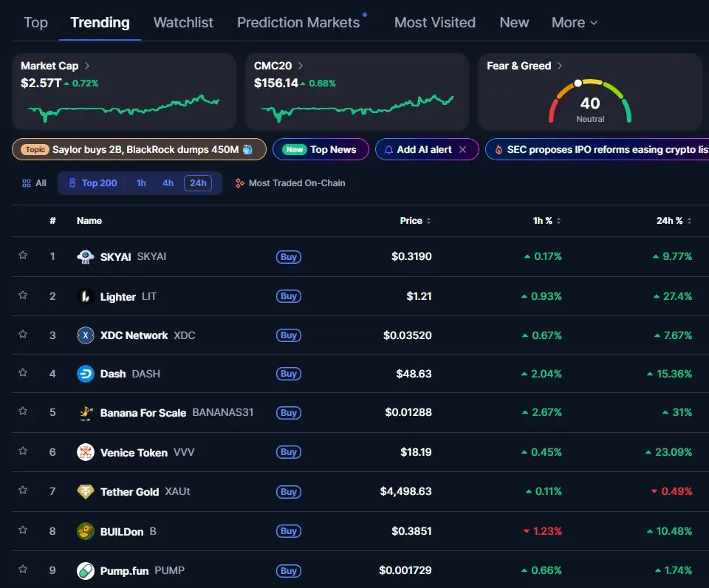The height and width of the screenshot is (588, 709).
Task: Click Buy button for Tether Gold
Action: tap(289, 492)
